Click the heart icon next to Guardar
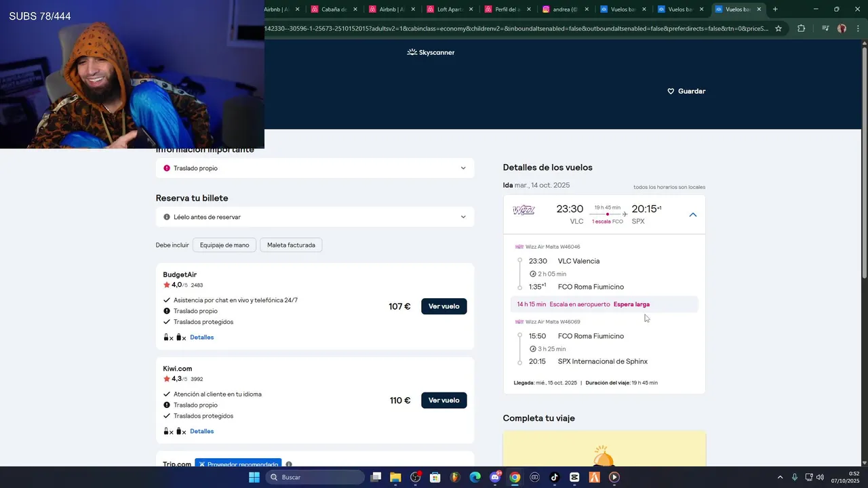This screenshot has width=868, height=488. click(x=671, y=91)
